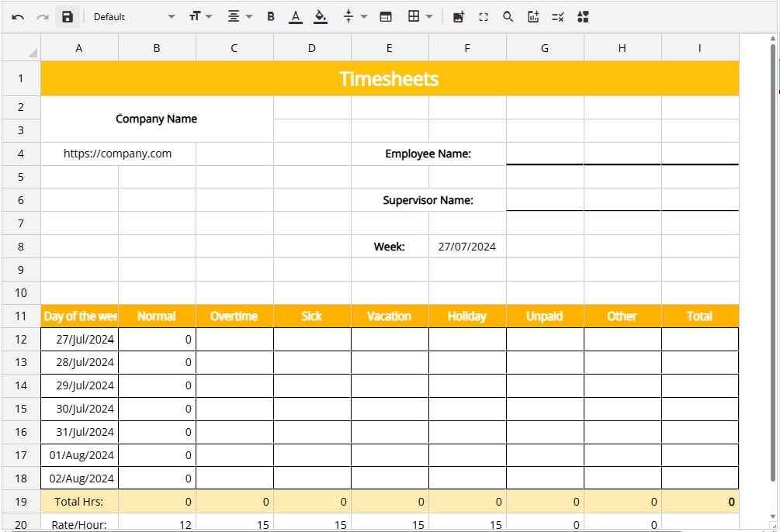Click the select-all corner box

[21, 48]
